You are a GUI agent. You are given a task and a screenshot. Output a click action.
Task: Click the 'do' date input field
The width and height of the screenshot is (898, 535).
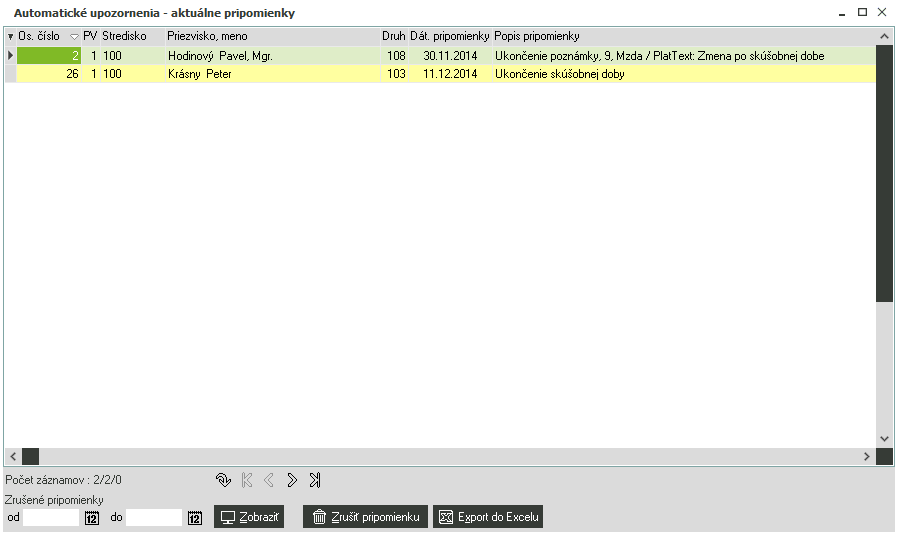tap(154, 518)
